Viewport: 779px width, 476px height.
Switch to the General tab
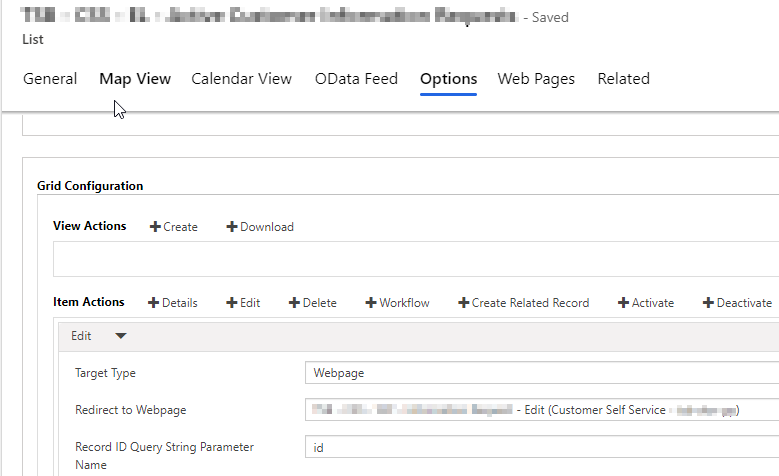click(50, 79)
